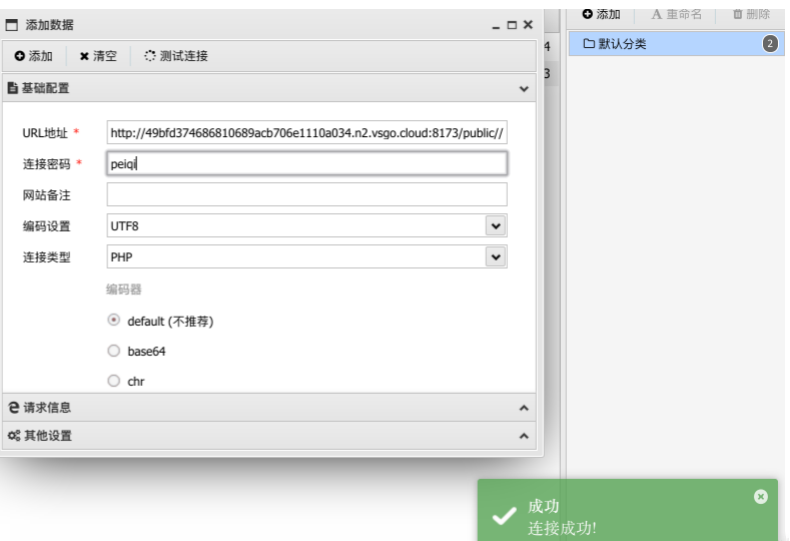
Task: Click the 其他设置 gears icon
Action: (x=14, y=436)
